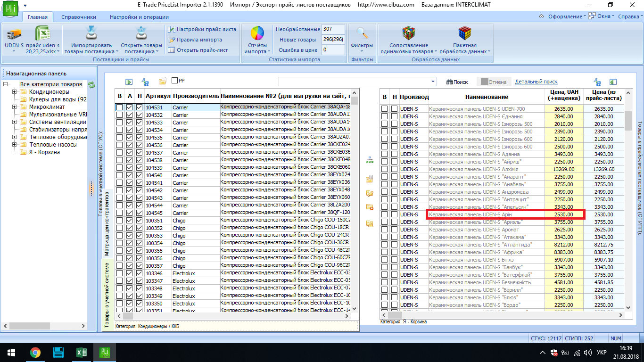Click the Excel export icon above right table
Screen dimensions: 644x362
[x=613, y=82]
